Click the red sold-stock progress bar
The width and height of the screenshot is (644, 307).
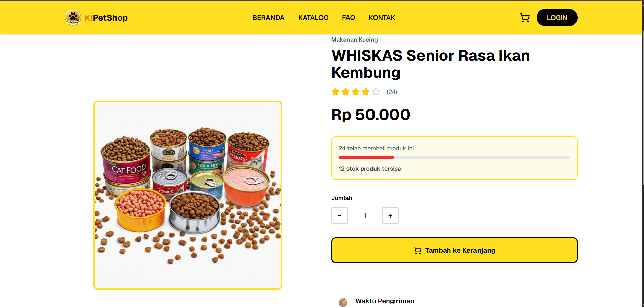tap(366, 157)
